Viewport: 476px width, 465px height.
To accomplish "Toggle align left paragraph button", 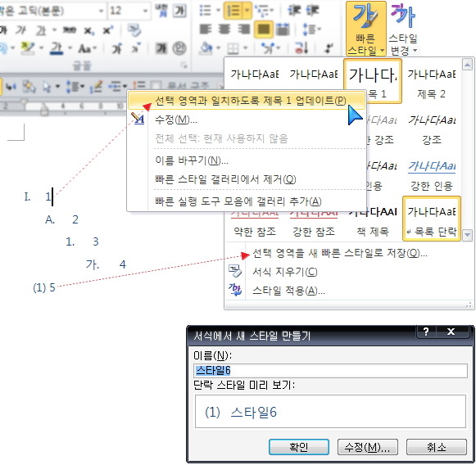I will pos(206,29).
